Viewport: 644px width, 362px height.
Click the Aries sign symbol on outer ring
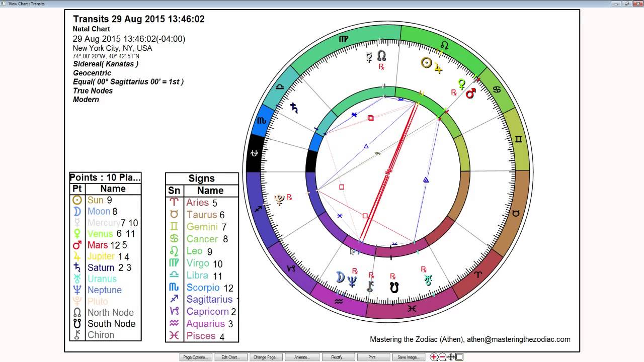478,275
